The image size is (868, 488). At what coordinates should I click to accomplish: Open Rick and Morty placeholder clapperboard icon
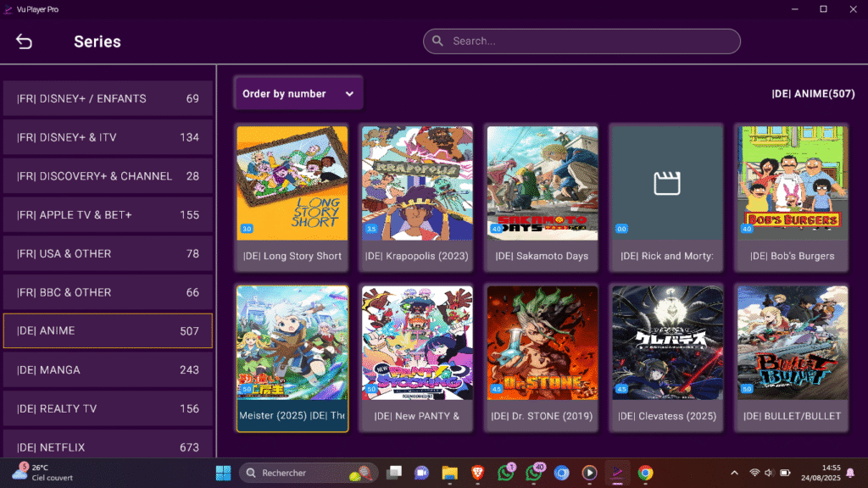[x=667, y=183]
